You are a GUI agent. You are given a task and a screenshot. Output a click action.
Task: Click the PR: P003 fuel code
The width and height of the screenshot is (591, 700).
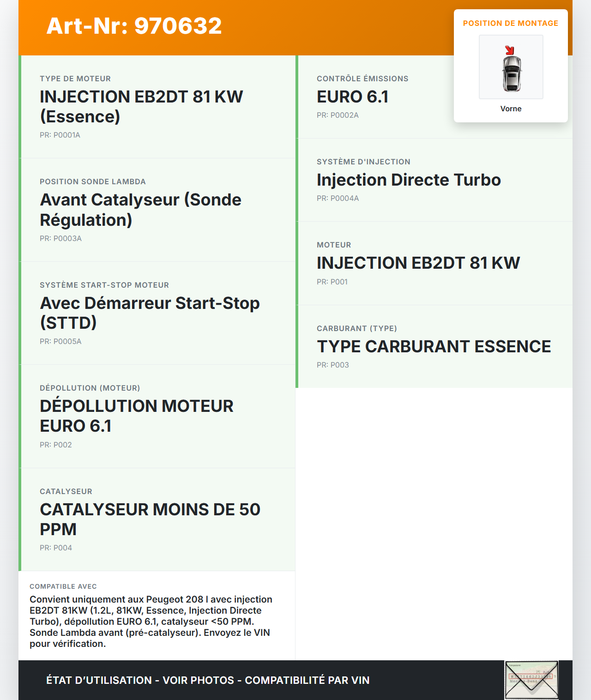click(x=332, y=365)
